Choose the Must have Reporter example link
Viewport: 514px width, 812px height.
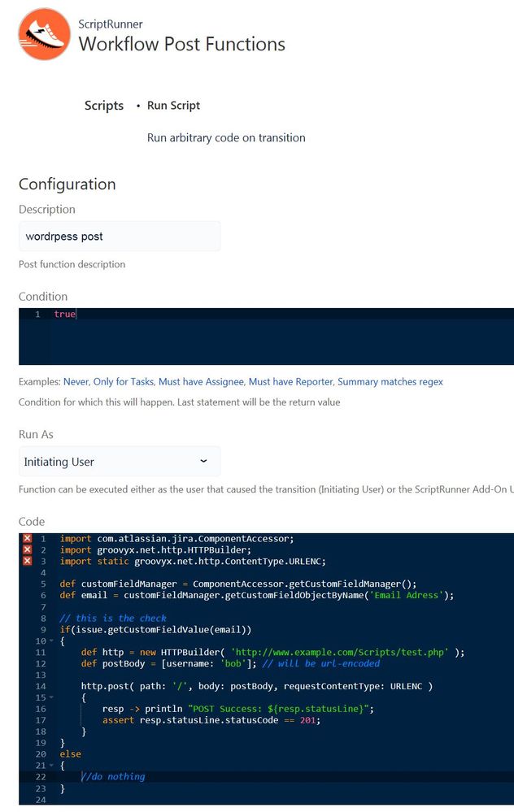pos(291,382)
